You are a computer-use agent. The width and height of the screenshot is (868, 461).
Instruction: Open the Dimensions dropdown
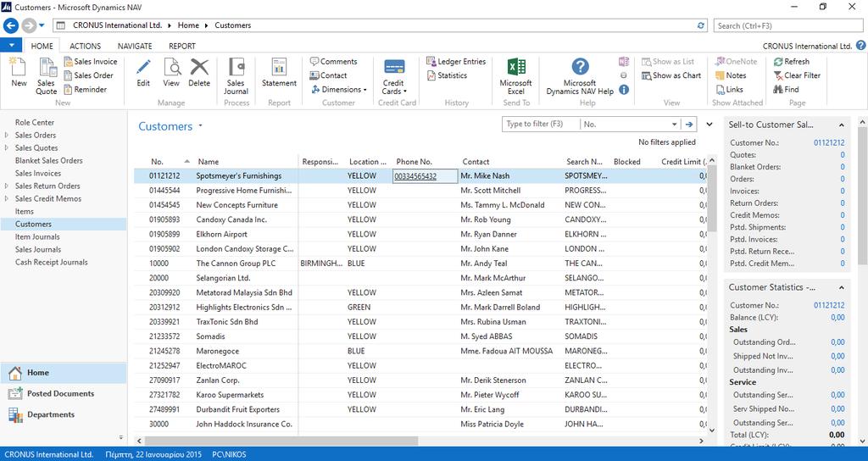(x=338, y=89)
